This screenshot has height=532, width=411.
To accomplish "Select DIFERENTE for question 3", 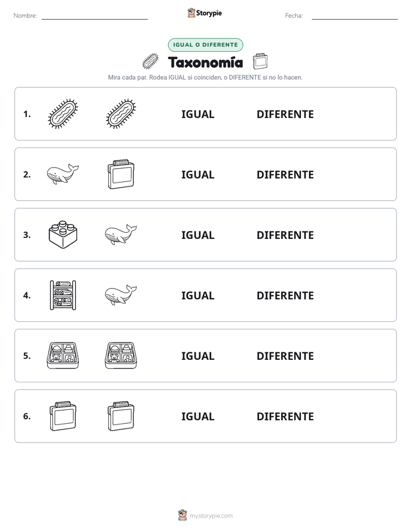I will point(285,235).
